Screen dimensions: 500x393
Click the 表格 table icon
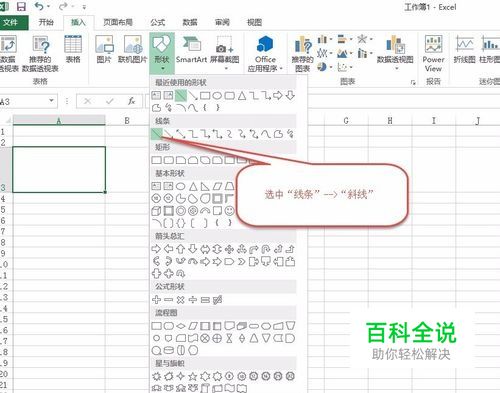(x=73, y=49)
